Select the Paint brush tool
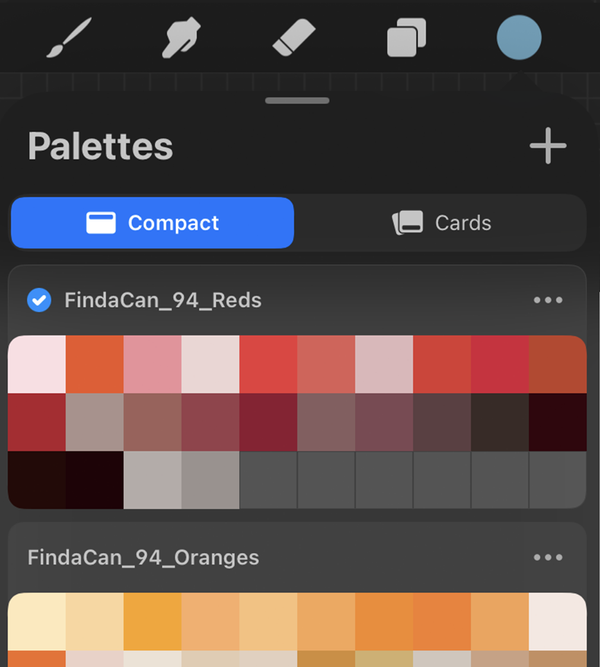 [x=69, y=39]
